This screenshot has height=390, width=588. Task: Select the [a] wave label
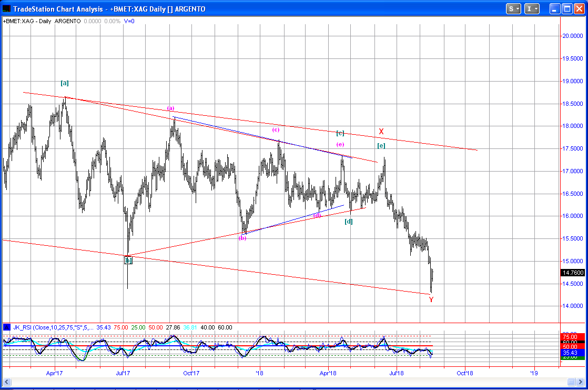click(65, 83)
